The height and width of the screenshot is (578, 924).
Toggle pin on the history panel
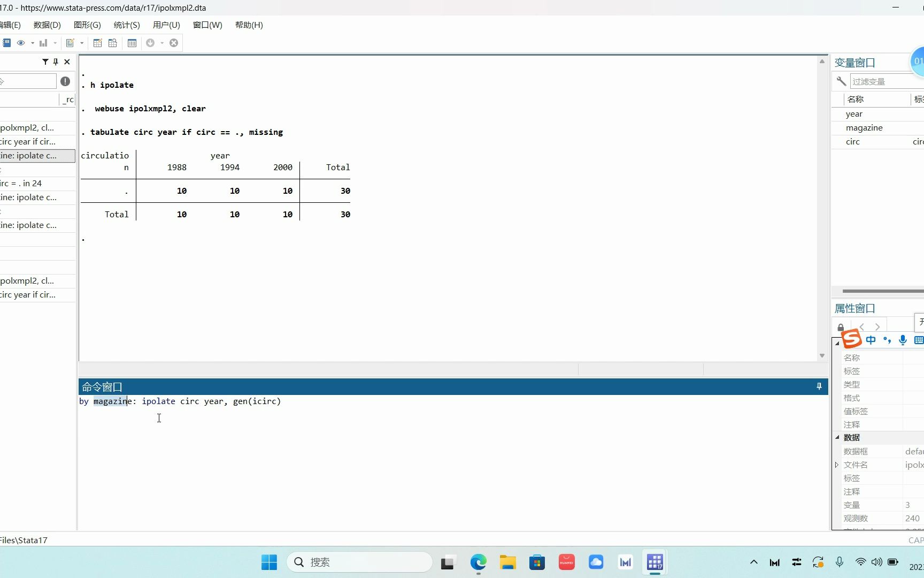pos(56,62)
